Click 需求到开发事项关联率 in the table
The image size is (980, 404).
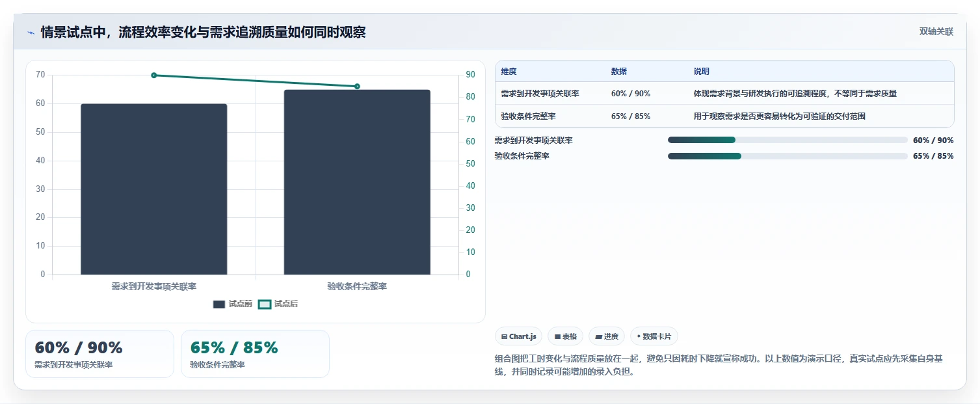[540, 94]
